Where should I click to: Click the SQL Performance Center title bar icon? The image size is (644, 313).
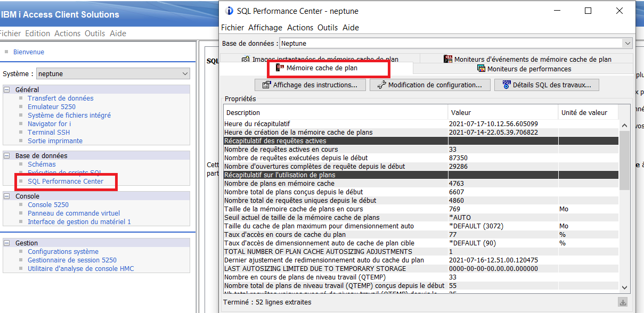(x=230, y=11)
